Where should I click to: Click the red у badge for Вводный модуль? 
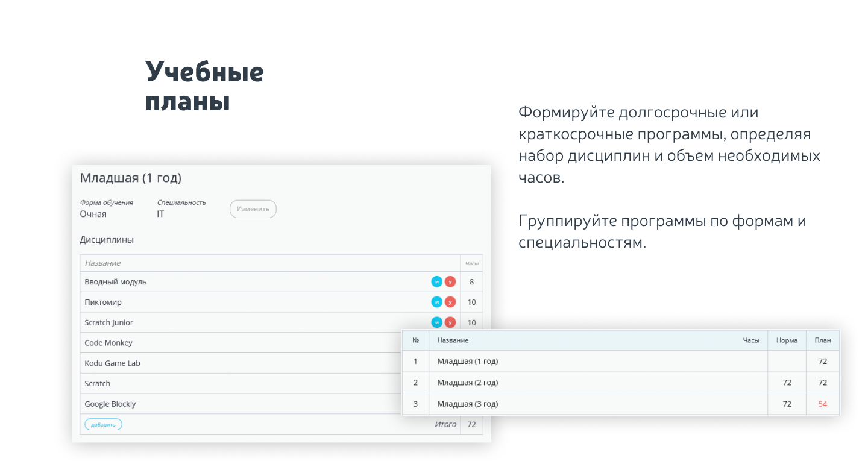pyautogui.click(x=450, y=281)
